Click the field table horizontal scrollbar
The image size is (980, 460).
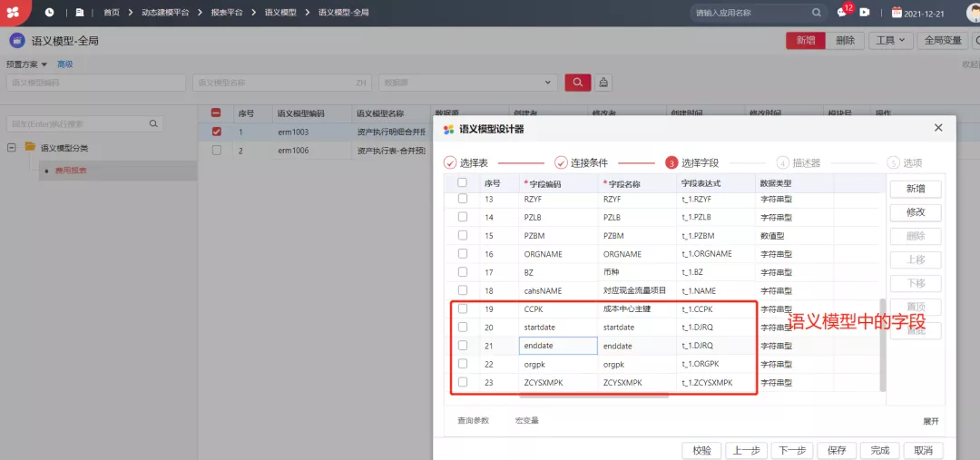tap(593, 396)
